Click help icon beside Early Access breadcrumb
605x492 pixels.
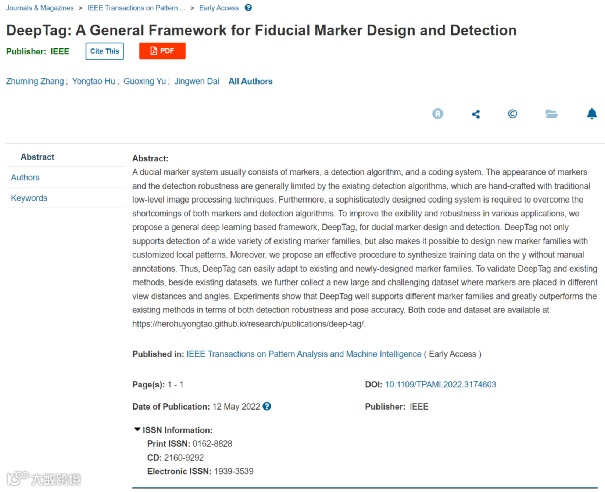click(247, 7)
